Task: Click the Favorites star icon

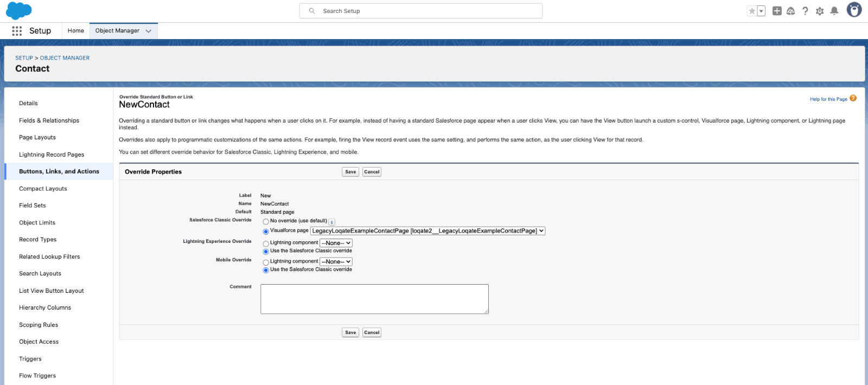Action: click(x=752, y=11)
